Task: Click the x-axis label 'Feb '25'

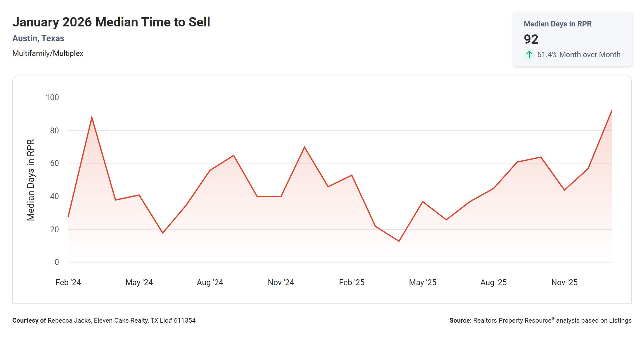Action: pyautogui.click(x=352, y=282)
